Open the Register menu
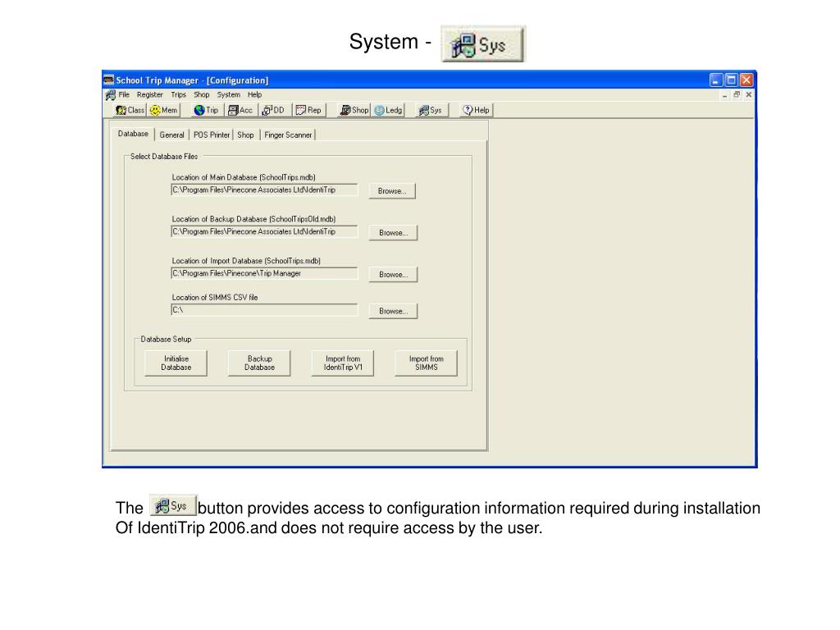Viewport: 840px width, 630px height. [x=149, y=95]
